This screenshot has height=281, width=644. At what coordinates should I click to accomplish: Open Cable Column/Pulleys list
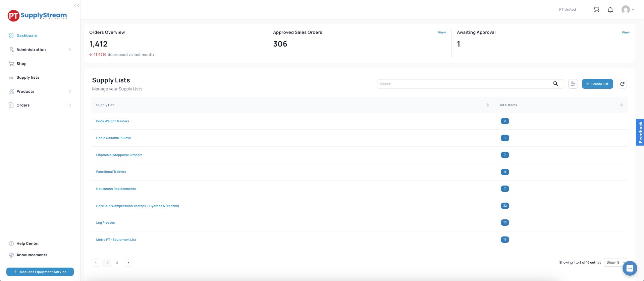click(x=113, y=138)
